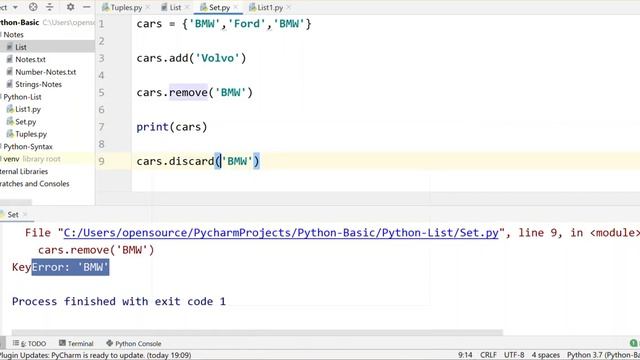Click the Set run tab in Run panel
Screen dimensions: 640x360
13,214
